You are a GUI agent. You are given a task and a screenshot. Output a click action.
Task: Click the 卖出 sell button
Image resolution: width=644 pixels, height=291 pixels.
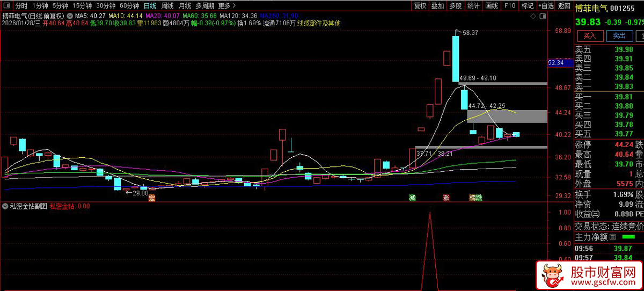[619, 35]
